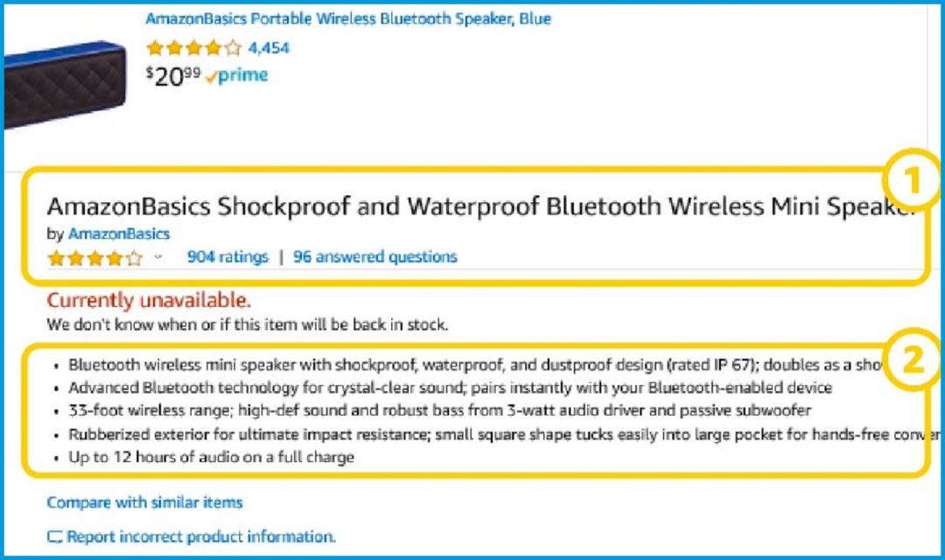Open Compare with similar items link
The height and width of the screenshot is (560, 945).
[144, 502]
